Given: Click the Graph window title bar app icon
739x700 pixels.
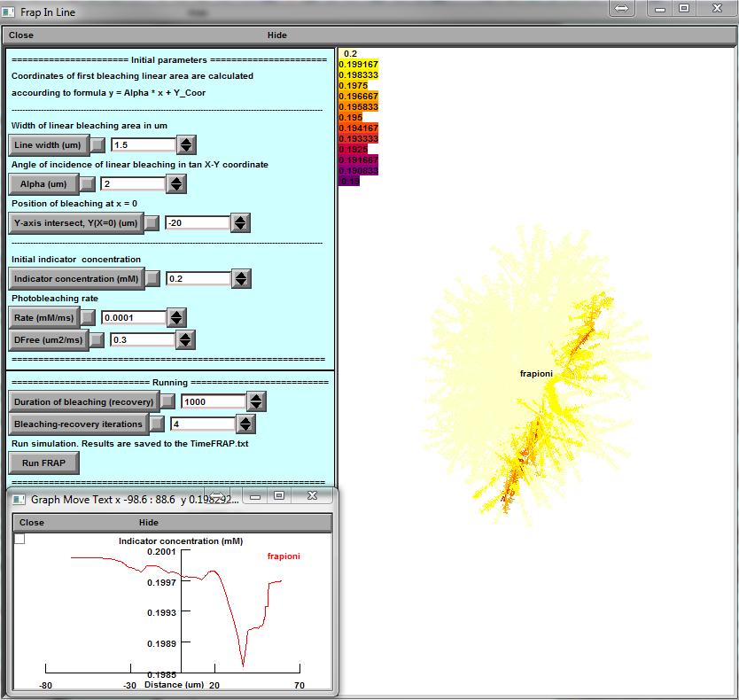Looking at the screenshot, I should pos(19,499).
